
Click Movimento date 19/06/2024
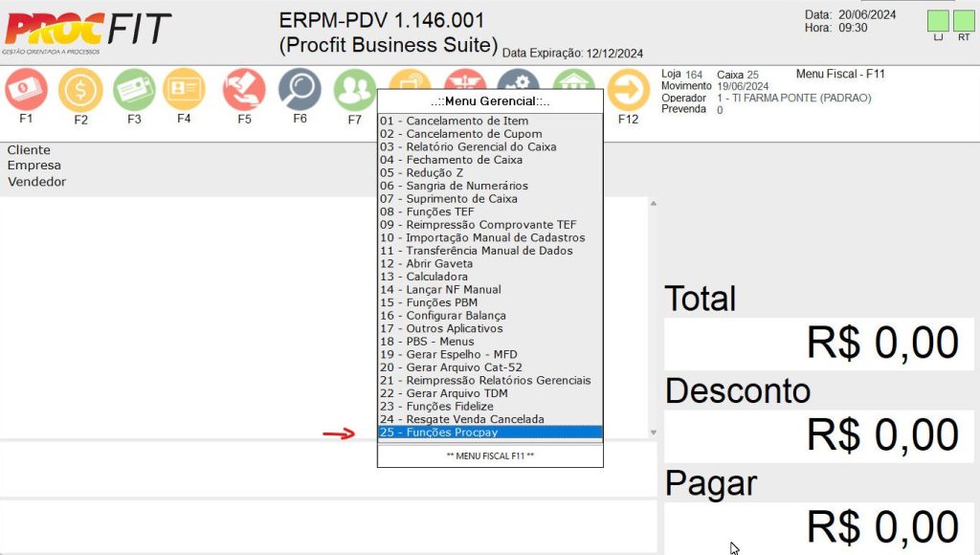coord(743,86)
